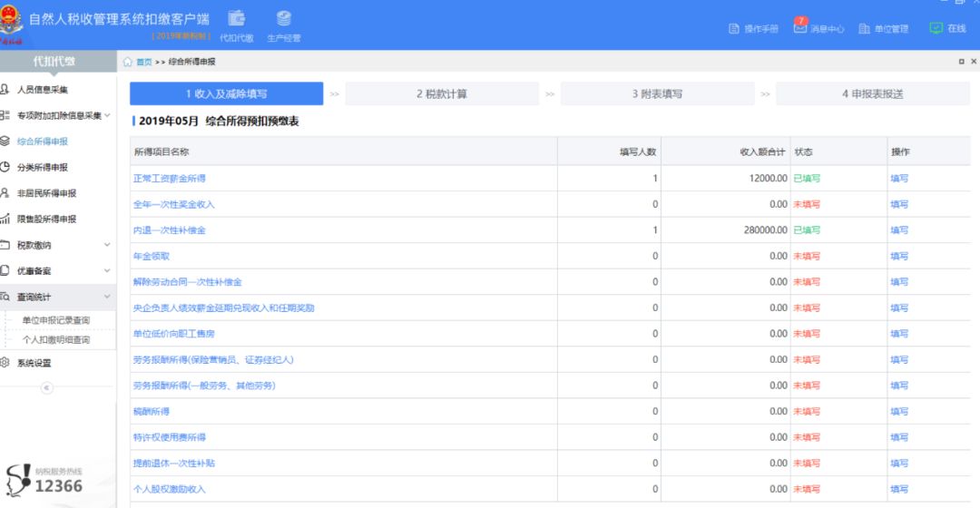Go to step 4 申报表报送 tab

click(872, 93)
